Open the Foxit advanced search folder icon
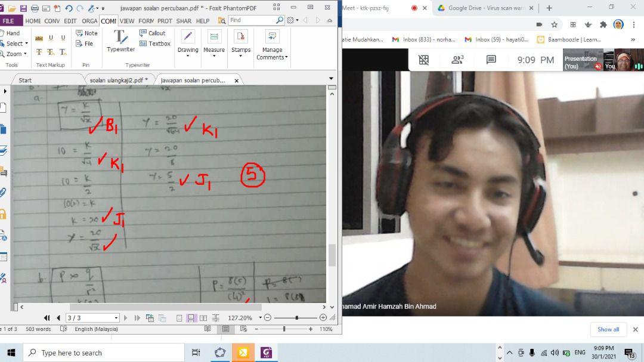This screenshot has height=362, width=644. click(222, 20)
